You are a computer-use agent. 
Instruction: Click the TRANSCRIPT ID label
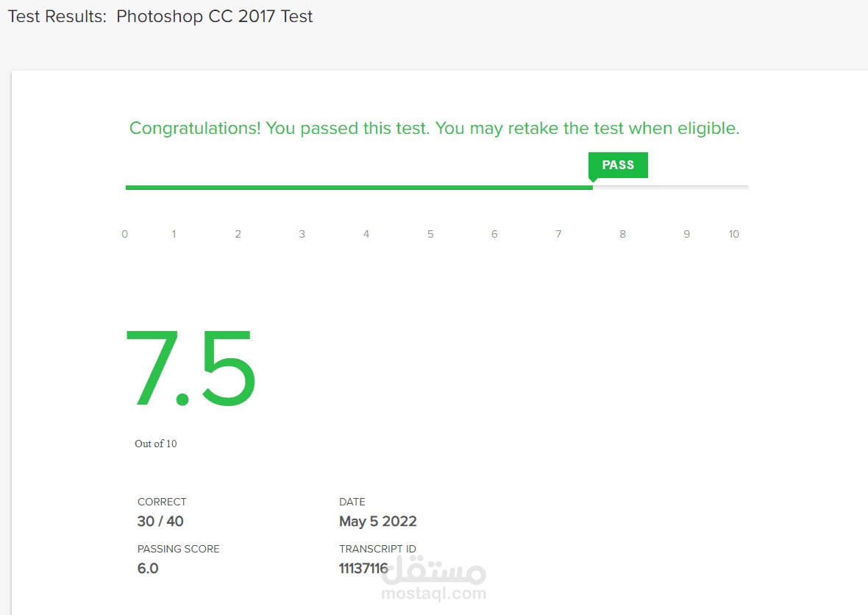coord(377,549)
